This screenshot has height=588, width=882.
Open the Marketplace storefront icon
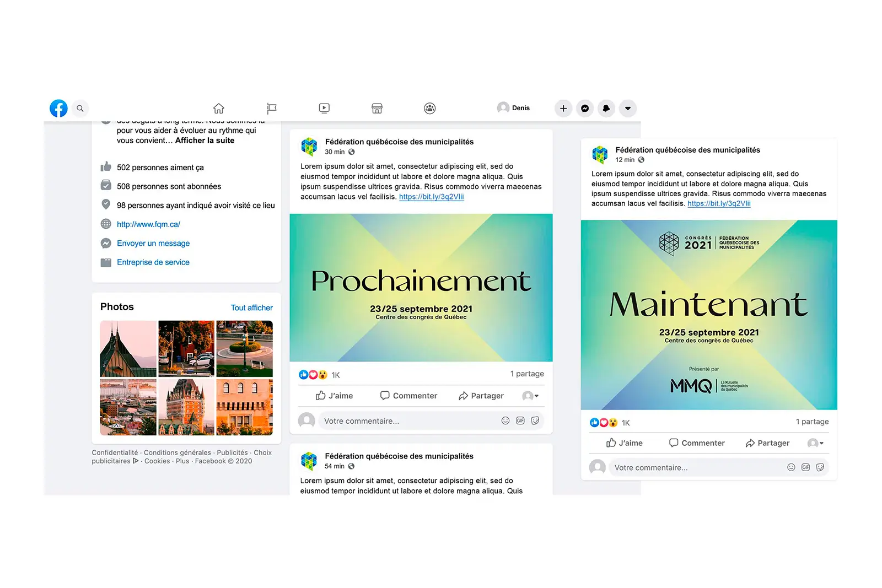pos(377,109)
